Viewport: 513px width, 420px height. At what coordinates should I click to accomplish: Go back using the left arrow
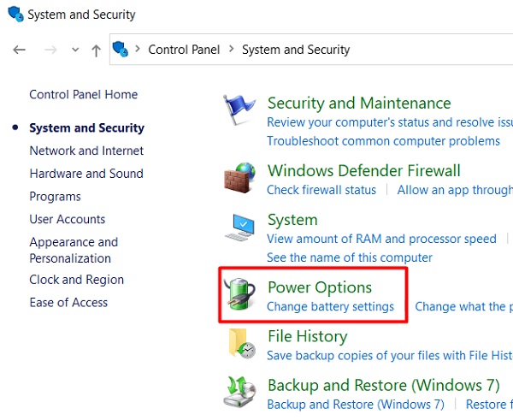point(20,50)
